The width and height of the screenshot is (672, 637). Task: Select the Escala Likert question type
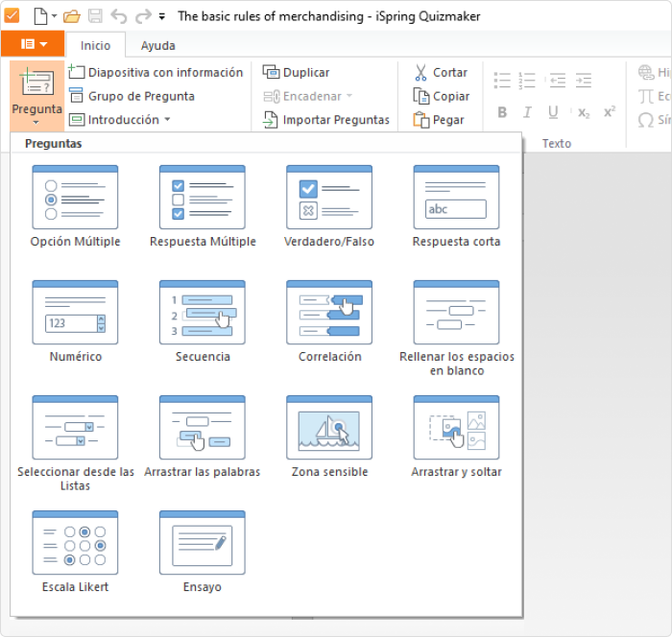tap(75, 553)
